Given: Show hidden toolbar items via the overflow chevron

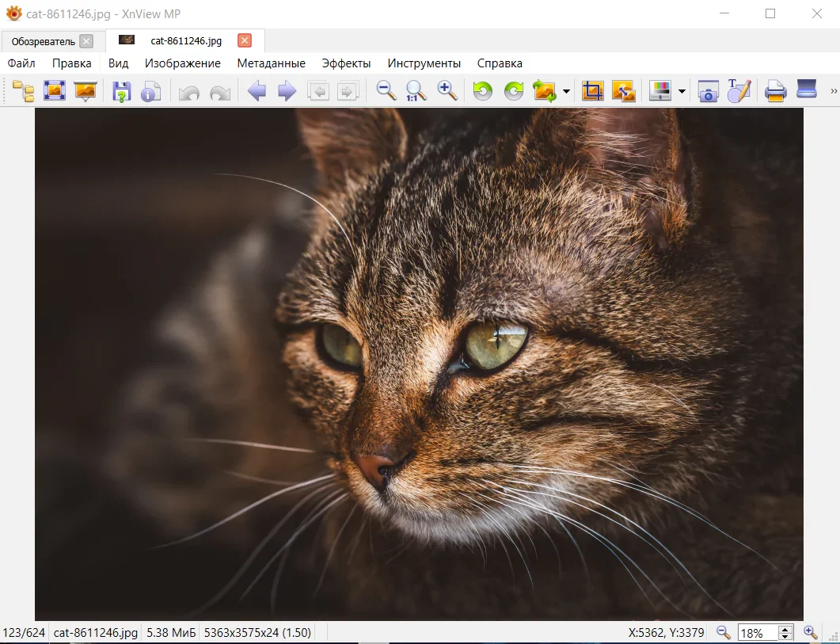Looking at the screenshot, I should click(833, 91).
